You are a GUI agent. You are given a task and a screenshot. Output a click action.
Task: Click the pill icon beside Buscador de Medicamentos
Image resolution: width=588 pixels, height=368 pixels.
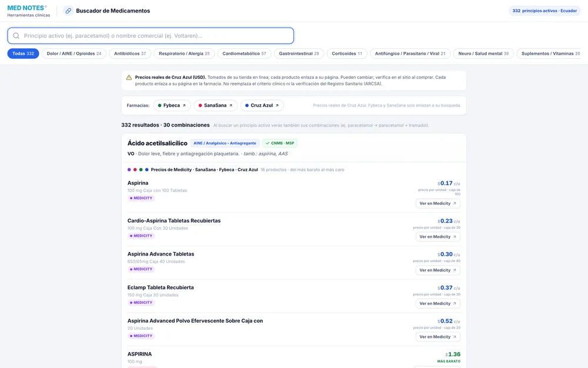coord(68,11)
